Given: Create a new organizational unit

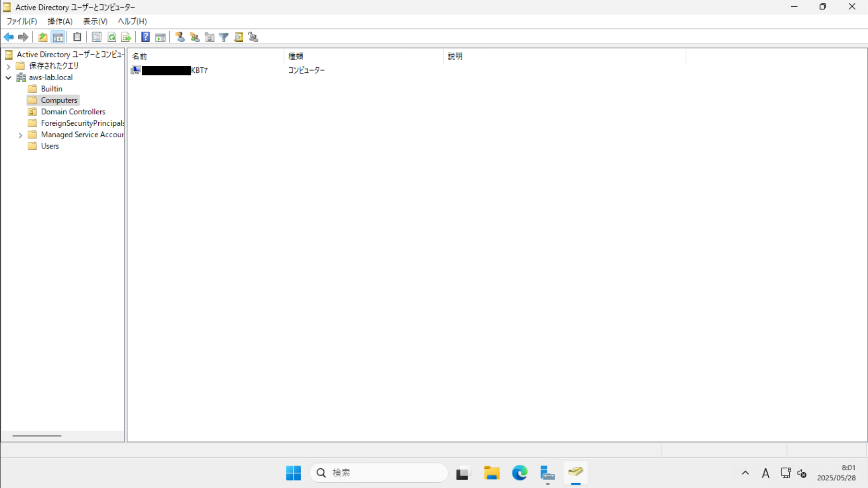Looking at the screenshot, I should click(210, 37).
